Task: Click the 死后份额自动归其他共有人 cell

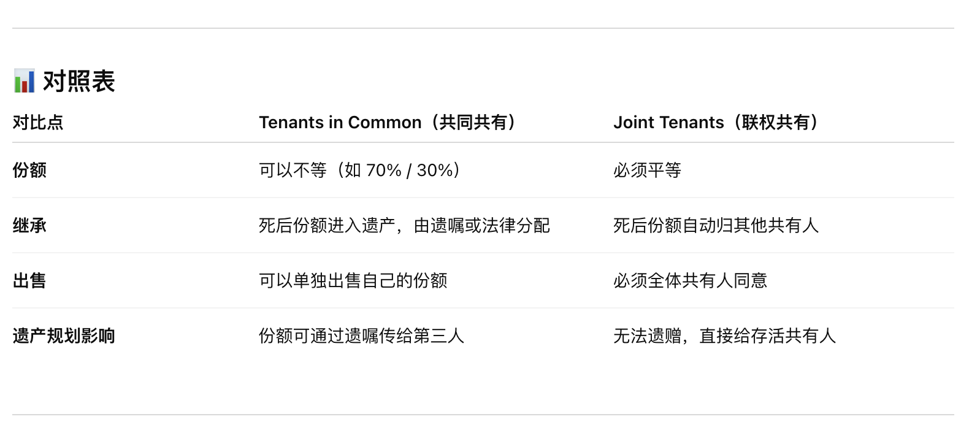Action: coord(716,225)
